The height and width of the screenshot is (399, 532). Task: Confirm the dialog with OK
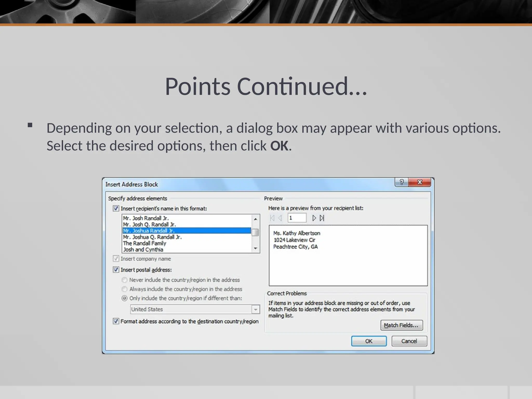(369, 341)
